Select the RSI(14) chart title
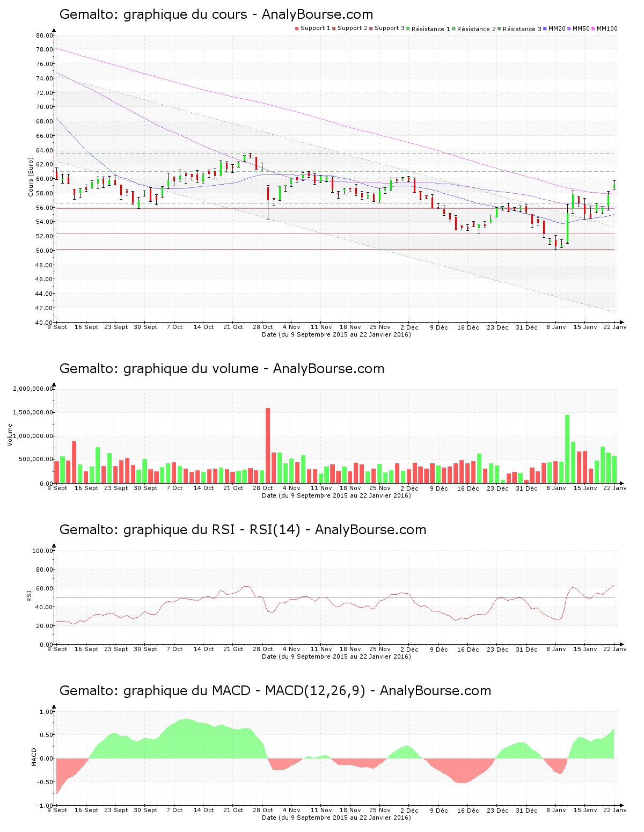Viewport: 644px width, 832px height. pyautogui.click(x=243, y=530)
